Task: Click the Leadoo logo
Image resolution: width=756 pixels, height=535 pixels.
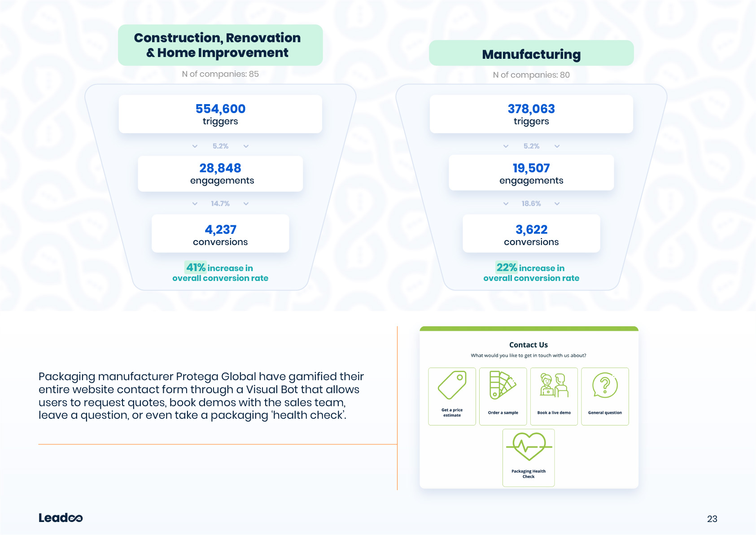Action: [x=61, y=518]
